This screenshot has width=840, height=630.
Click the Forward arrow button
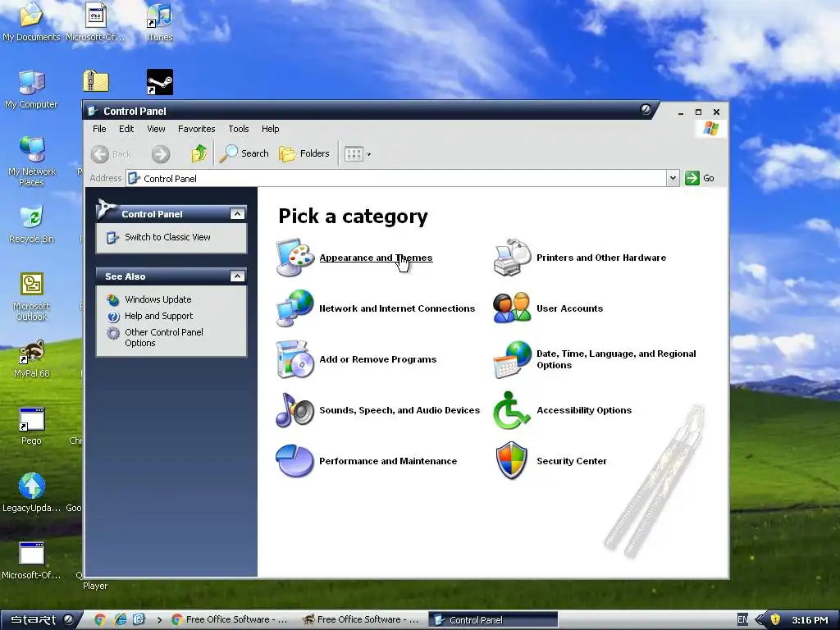coord(160,154)
